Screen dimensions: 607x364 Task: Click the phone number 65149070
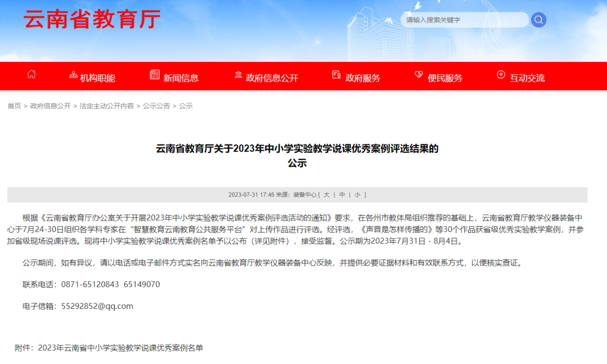coord(142,285)
